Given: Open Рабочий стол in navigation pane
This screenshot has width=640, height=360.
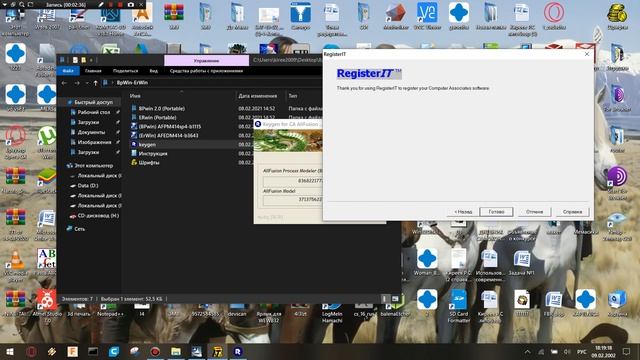Looking at the screenshot, I should coord(93,112).
